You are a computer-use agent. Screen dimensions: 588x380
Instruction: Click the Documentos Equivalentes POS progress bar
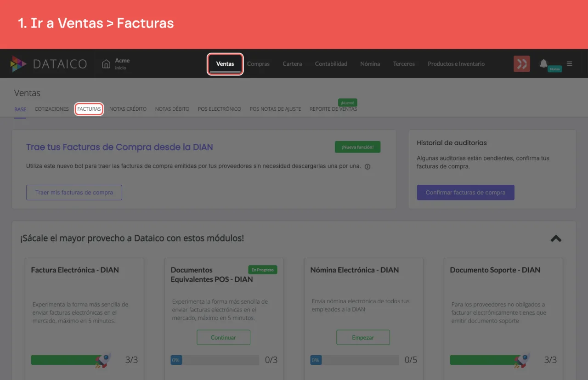pos(215,360)
